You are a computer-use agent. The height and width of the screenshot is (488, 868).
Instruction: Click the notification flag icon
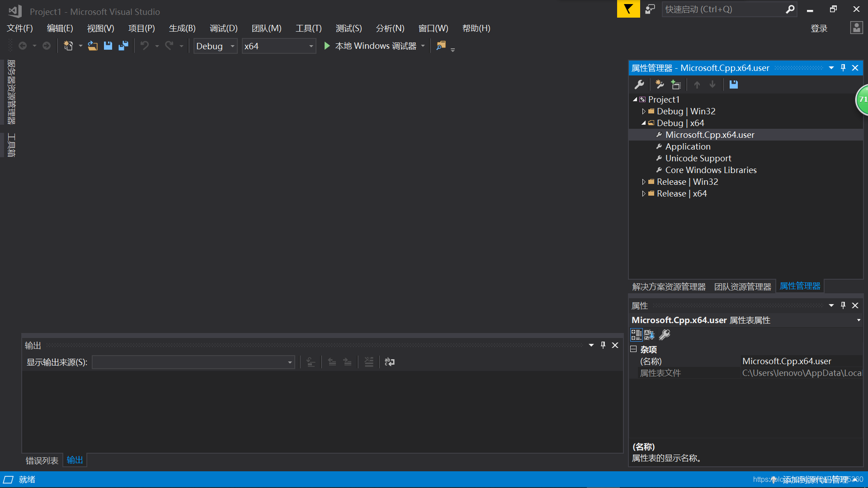coord(628,9)
